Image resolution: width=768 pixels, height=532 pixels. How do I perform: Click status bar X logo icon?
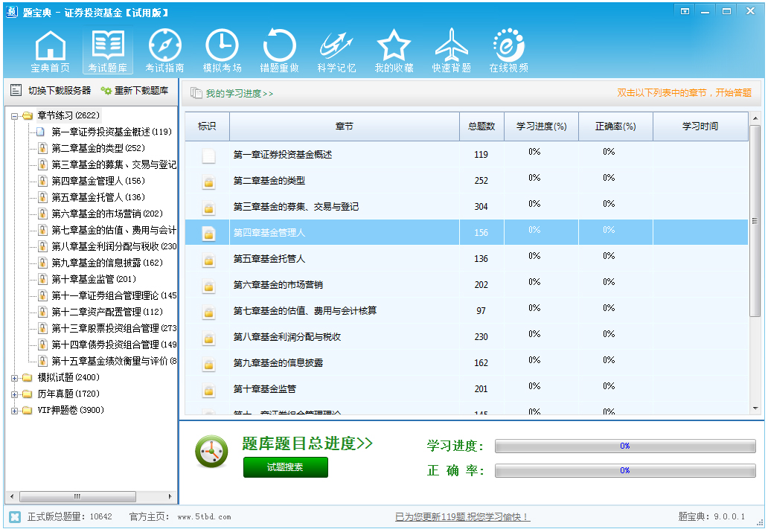point(15,517)
